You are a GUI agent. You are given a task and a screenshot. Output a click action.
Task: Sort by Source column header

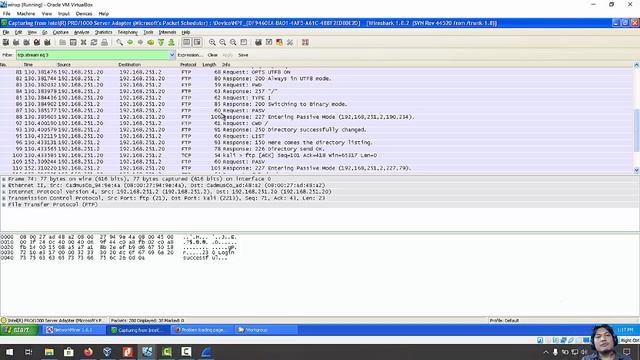(x=64, y=64)
